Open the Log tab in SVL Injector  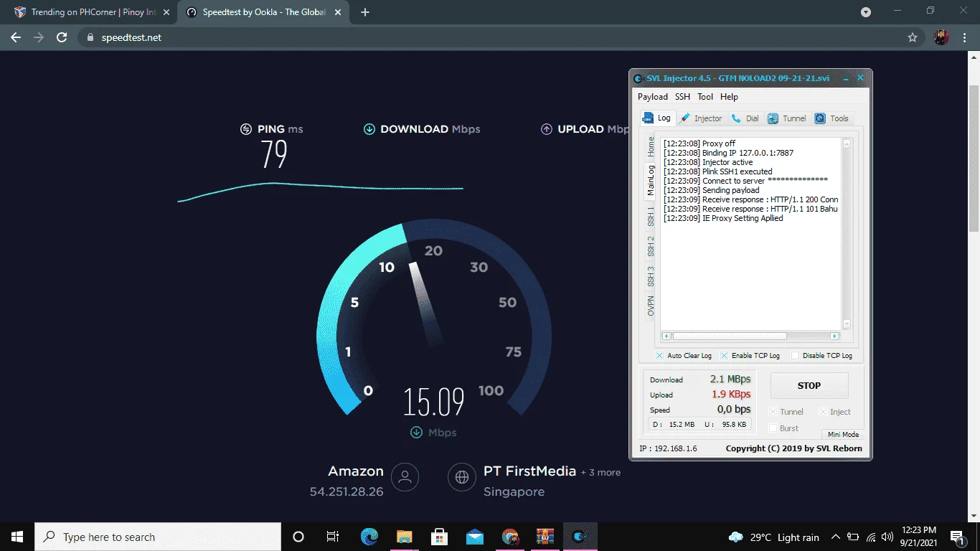click(x=657, y=118)
